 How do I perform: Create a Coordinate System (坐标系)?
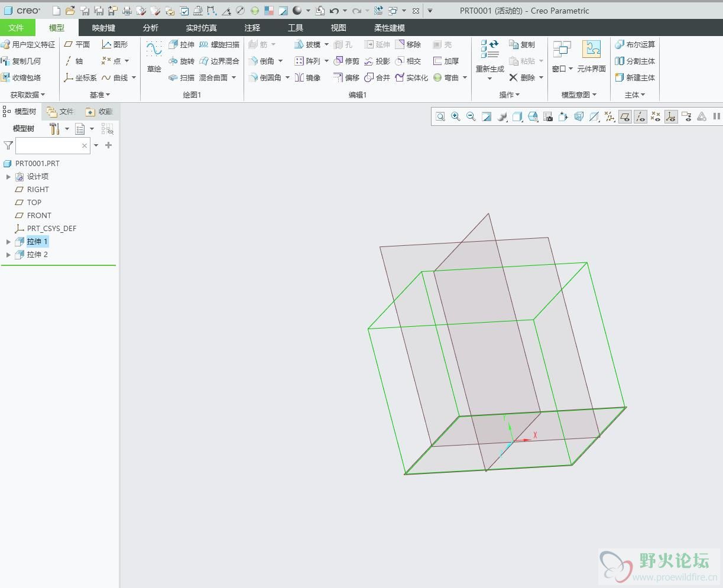[x=80, y=77]
